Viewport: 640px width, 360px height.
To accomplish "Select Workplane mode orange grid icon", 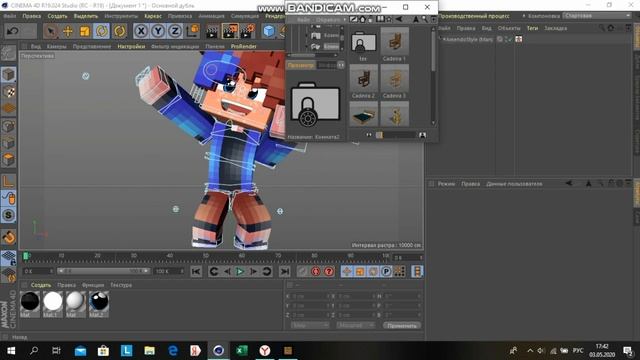I will pos(9,109).
